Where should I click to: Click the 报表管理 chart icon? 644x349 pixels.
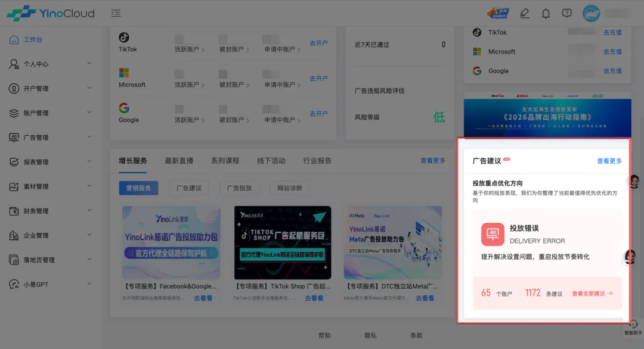[x=14, y=162]
